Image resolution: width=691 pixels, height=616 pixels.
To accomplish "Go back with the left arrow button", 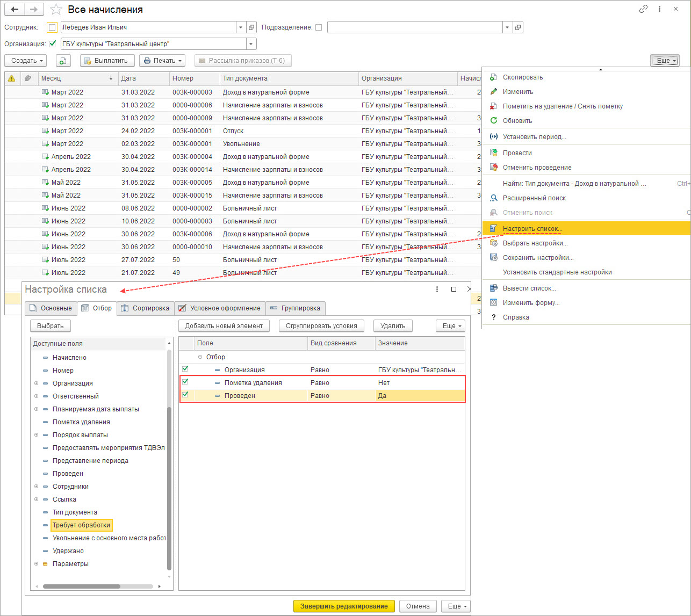I will coord(15,10).
